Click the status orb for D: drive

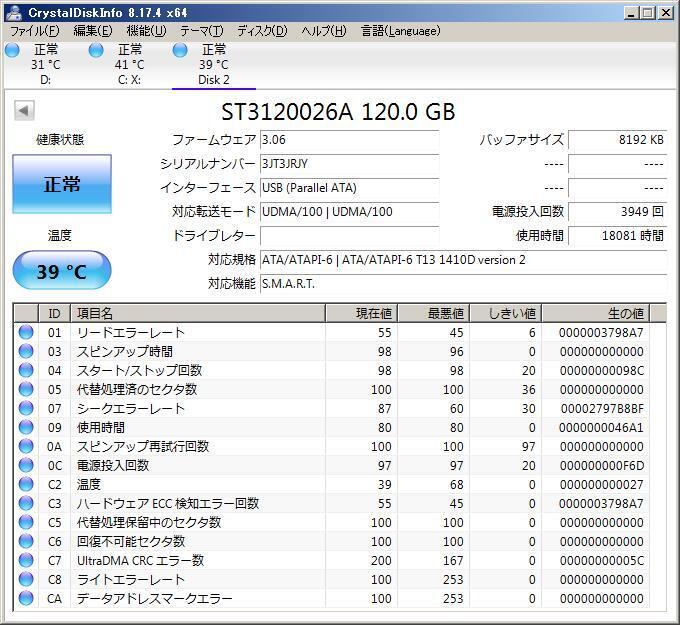[12, 50]
